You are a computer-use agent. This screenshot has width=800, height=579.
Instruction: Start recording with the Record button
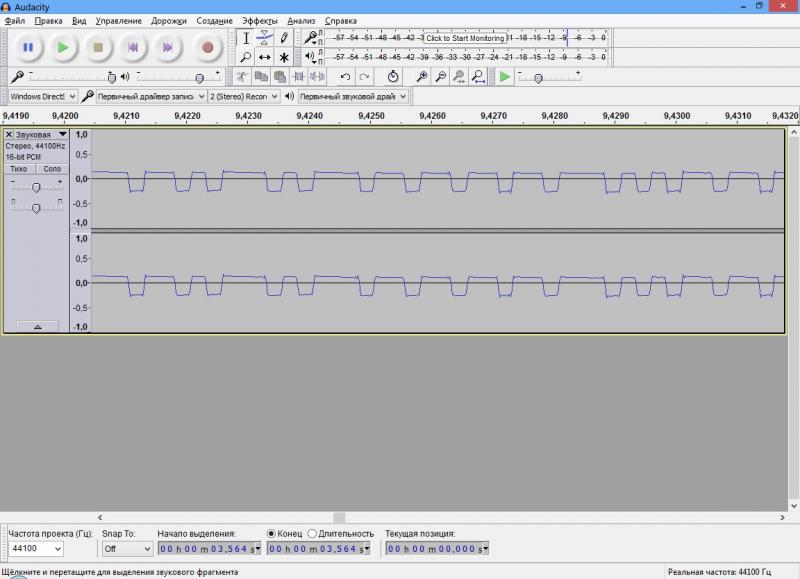pyautogui.click(x=207, y=47)
